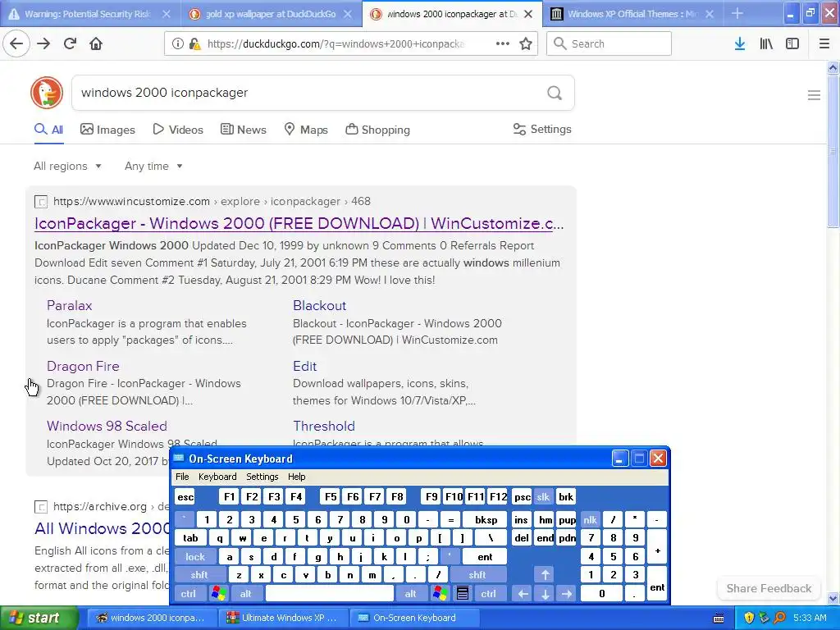Click the browser forward arrow
840x630 pixels.
[43, 44]
